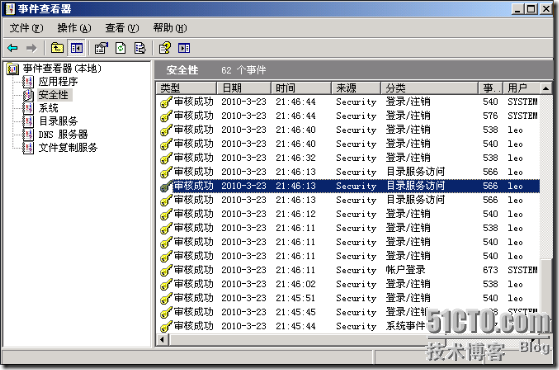Viewport: 559px width, 370px height.
Task: Sort by the 用户 column header
Action: pos(521,88)
